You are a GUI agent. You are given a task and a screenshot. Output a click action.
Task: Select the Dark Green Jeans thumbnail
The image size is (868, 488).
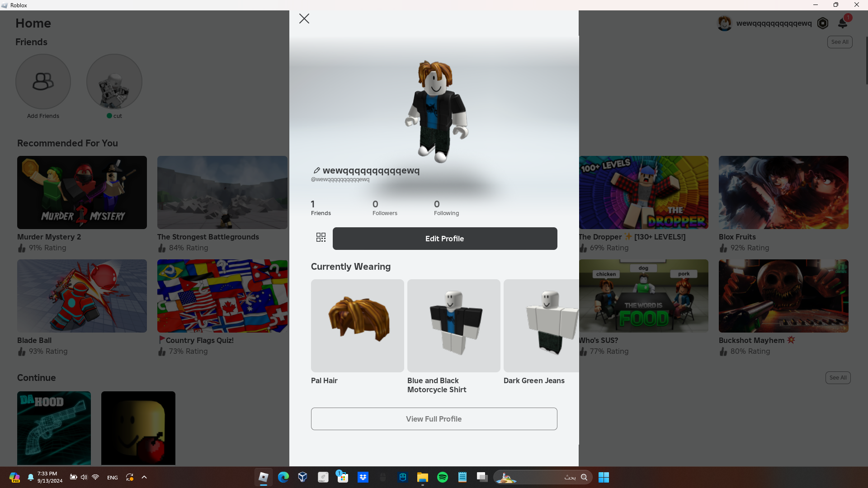click(x=541, y=326)
